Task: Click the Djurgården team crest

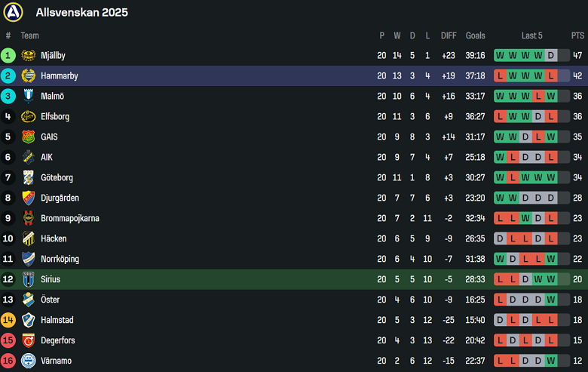Action: coord(29,198)
